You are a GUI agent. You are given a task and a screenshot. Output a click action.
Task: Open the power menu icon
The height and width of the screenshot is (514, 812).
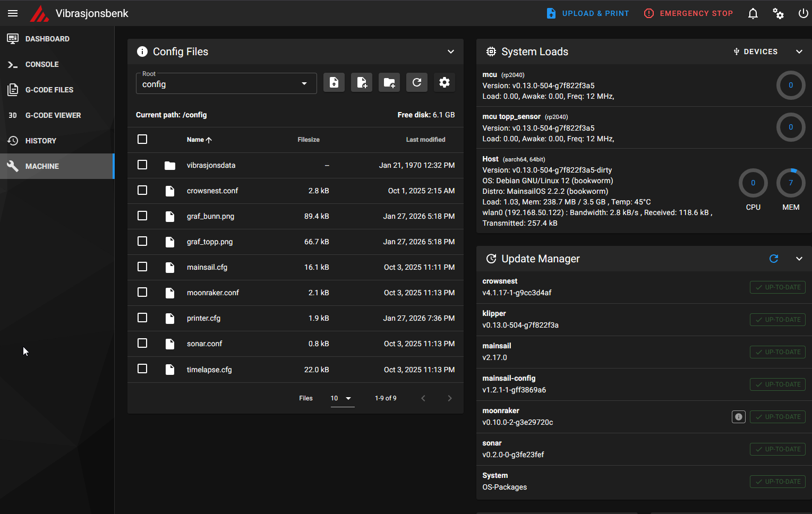click(x=803, y=13)
